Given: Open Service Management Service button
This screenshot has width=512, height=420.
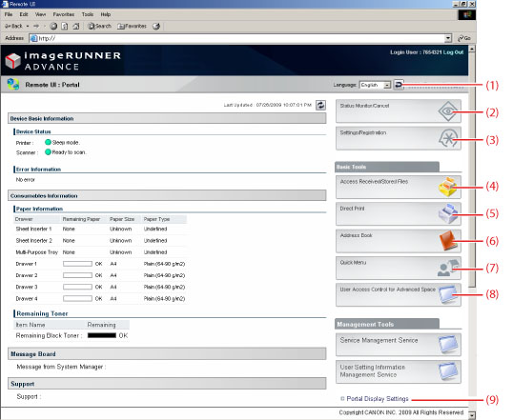Looking at the screenshot, I should pyautogui.click(x=399, y=345).
